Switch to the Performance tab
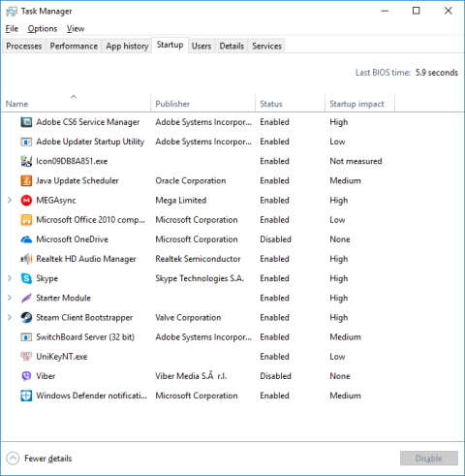Screen dimensions: 465x476 coord(74,46)
